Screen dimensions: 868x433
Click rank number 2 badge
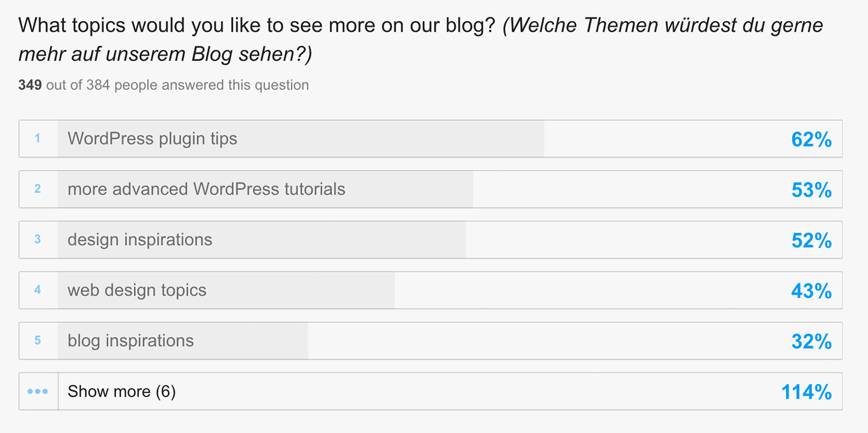coord(37,189)
